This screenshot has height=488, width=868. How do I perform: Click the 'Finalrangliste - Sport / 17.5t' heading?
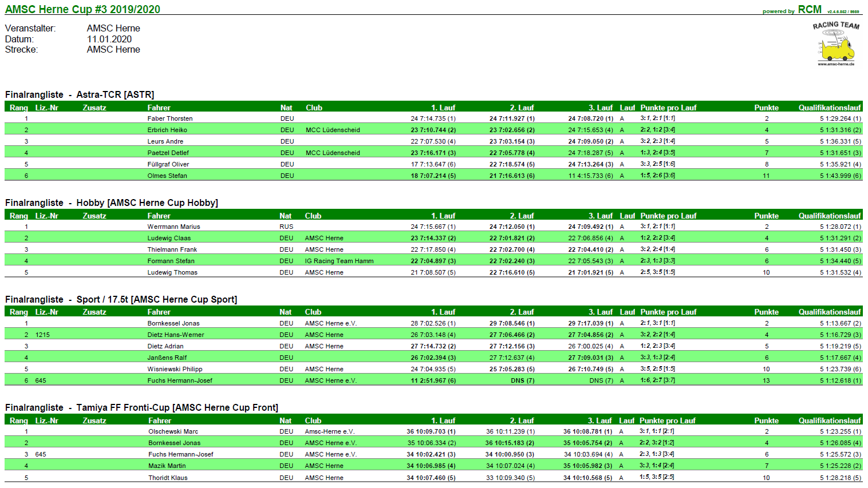tap(121, 299)
